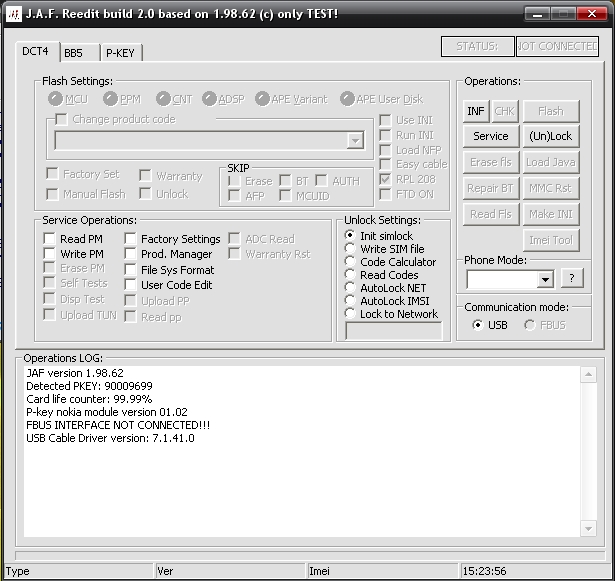This screenshot has width=615, height=581.
Task: Enable Read PM checkbox
Action: tap(49, 239)
